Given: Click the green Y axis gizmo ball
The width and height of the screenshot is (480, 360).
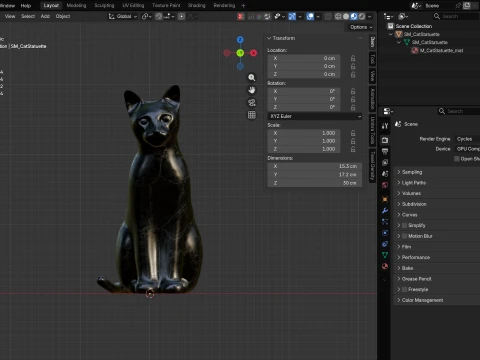Looking at the screenshot, I should pyautogui.click(x=240, y=53).
